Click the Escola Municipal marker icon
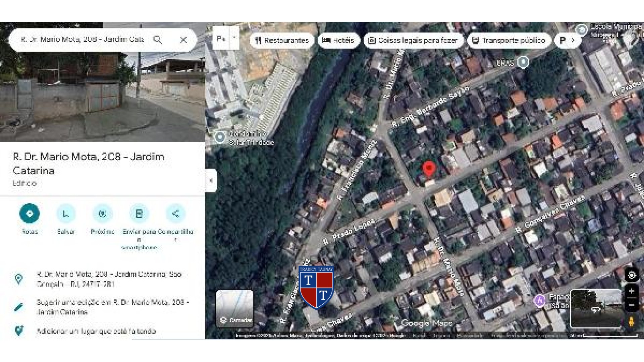Screen dimensions: 644x362 pyautogui.click(x=582, y=30)
